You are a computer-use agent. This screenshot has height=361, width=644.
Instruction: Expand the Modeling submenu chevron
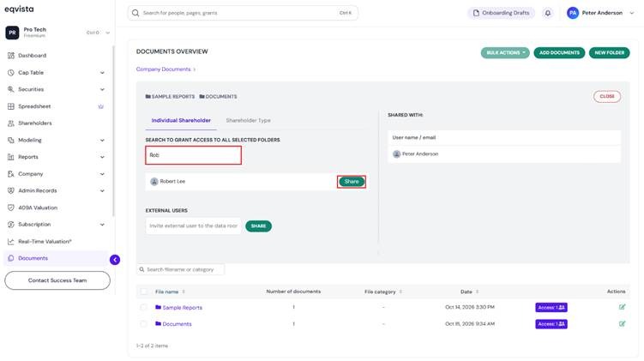pos(102,141)
